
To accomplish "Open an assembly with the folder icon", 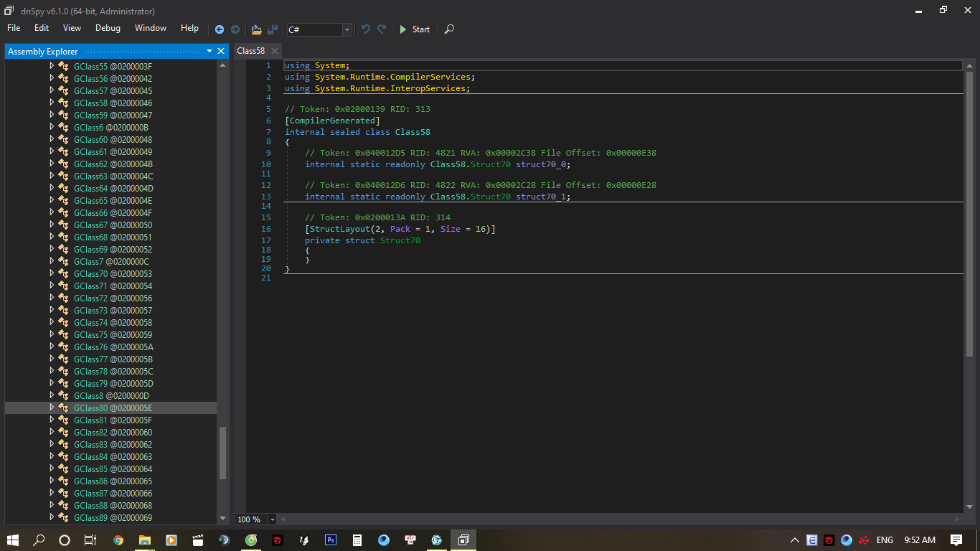I will tap(256, 29).
